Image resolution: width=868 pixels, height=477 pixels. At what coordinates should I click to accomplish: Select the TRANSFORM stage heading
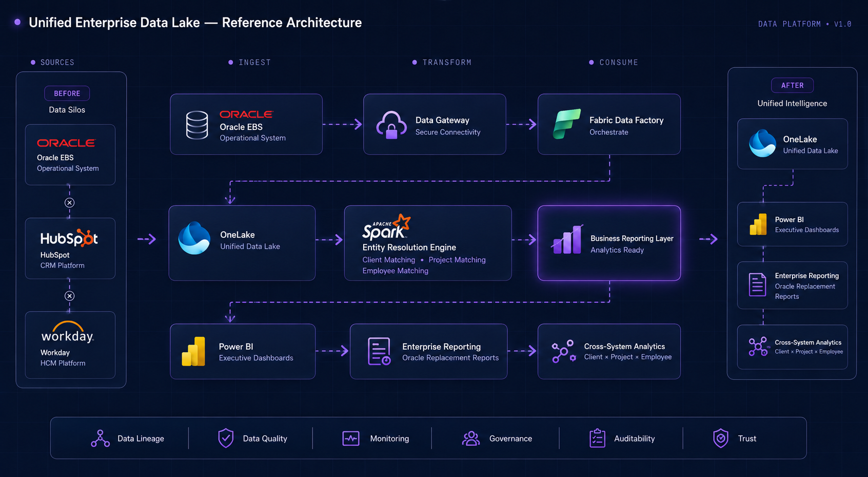[447, 62]
